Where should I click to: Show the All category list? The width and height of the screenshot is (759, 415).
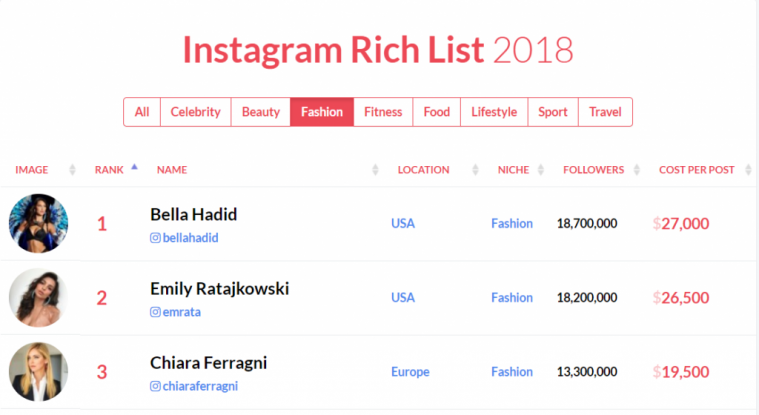tap(142, 112)
